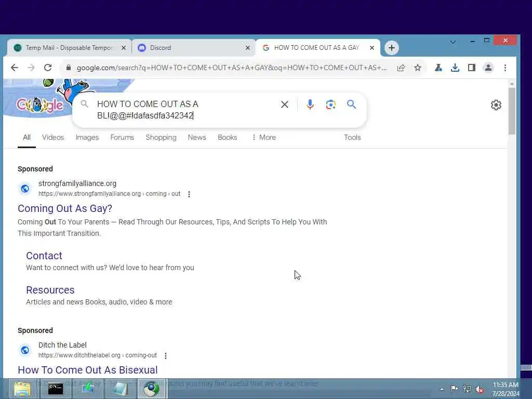Click the Google doodle logo
Screen dimensions: 532x399
39,104
